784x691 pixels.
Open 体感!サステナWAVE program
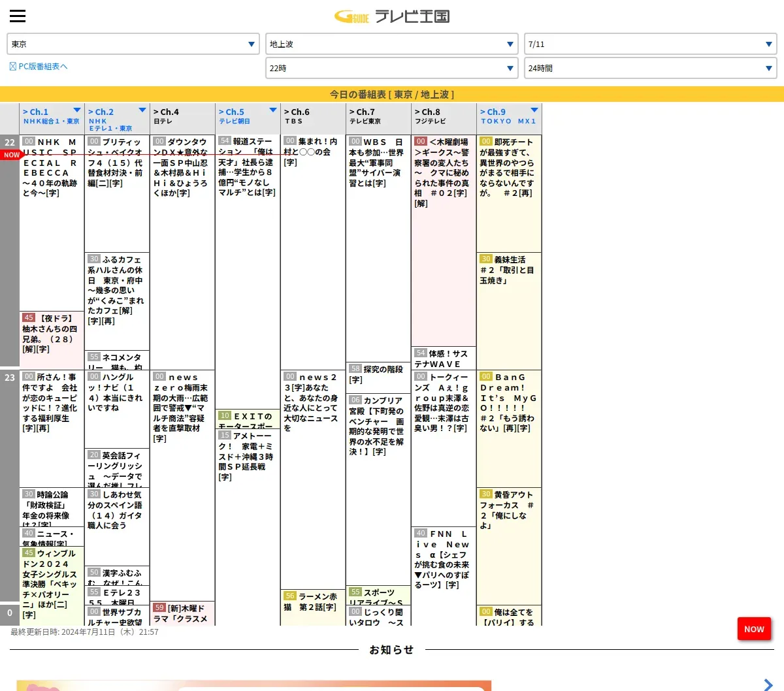[444, 358]
